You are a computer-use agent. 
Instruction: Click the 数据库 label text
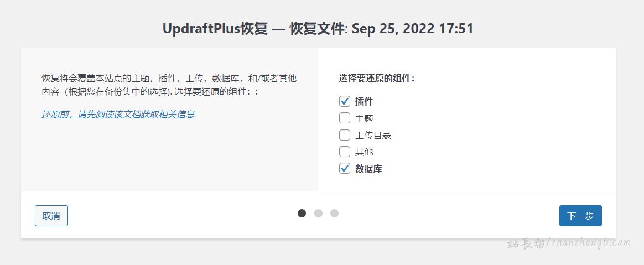[x=368, y=169]
